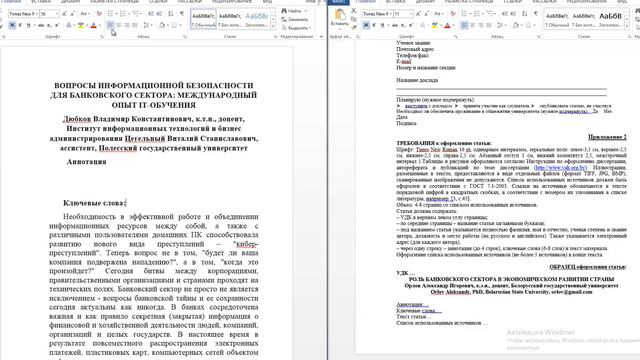
Task: Toggle subscript in left window
Action: click(49, 25)
